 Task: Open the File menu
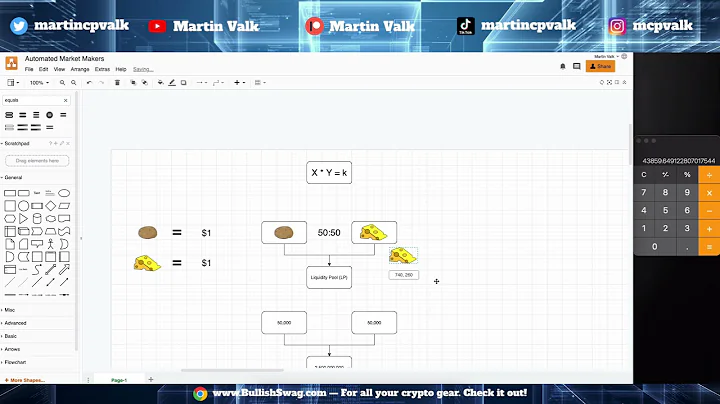point(29,69)
